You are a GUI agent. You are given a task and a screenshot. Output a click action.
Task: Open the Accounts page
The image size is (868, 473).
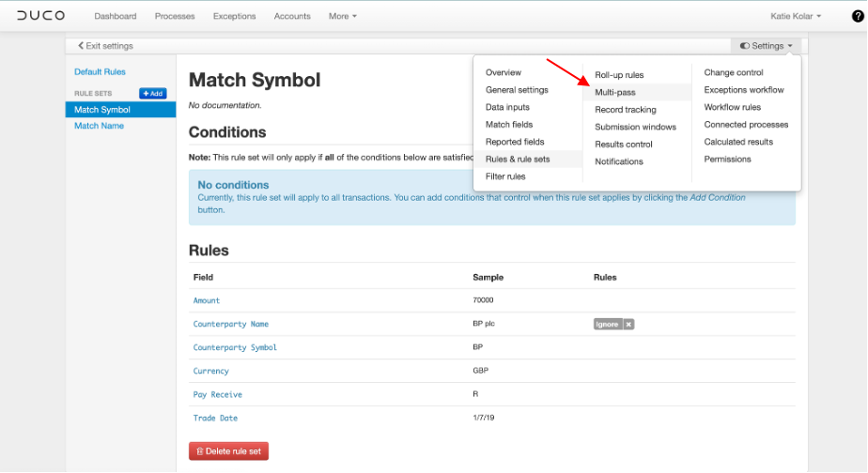pos(292,16)
